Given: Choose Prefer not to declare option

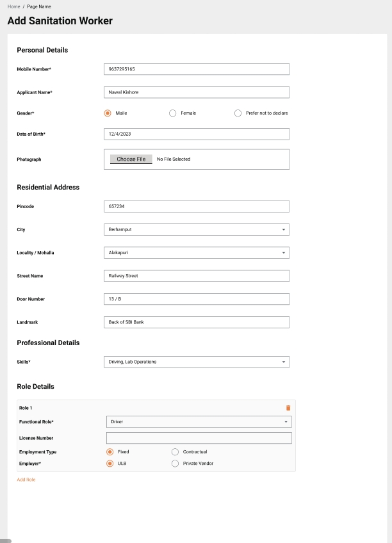Looking at the screenshot, I should click(238, 113).
